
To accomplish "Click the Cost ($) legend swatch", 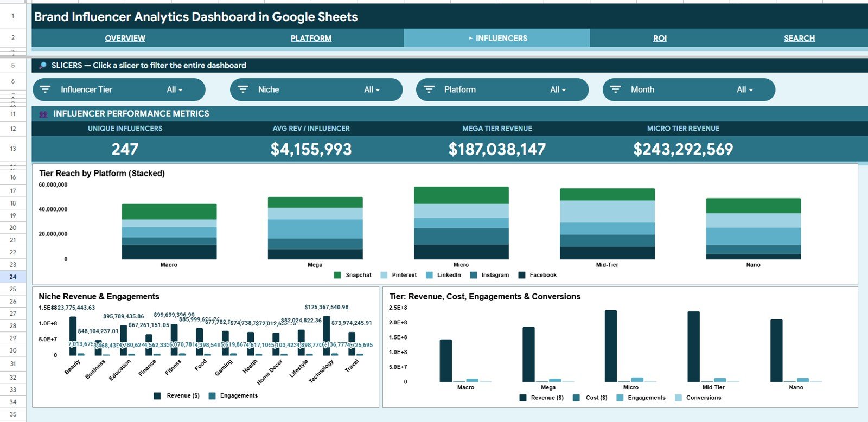I will (576, 398).
